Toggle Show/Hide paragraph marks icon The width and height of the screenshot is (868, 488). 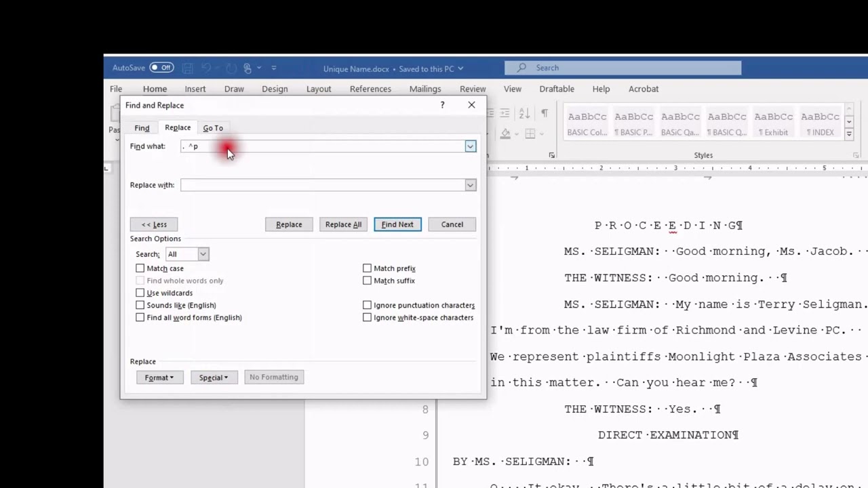pos(544,114)
